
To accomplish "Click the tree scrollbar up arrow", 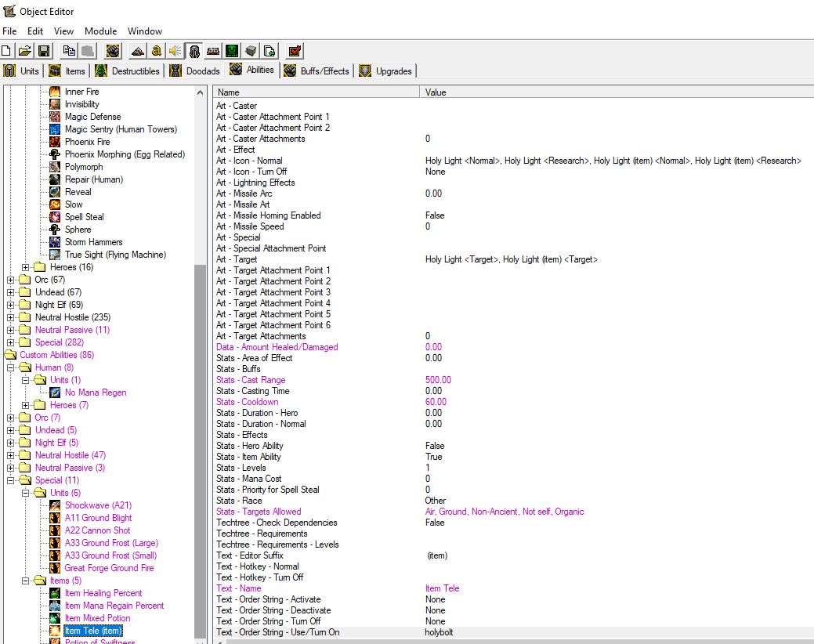I will (x=201, y=92).
